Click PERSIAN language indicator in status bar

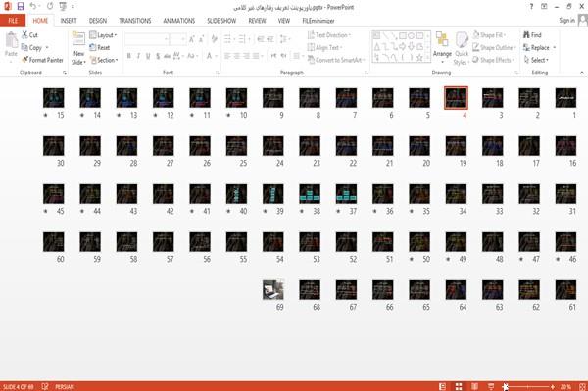point(65,386)
